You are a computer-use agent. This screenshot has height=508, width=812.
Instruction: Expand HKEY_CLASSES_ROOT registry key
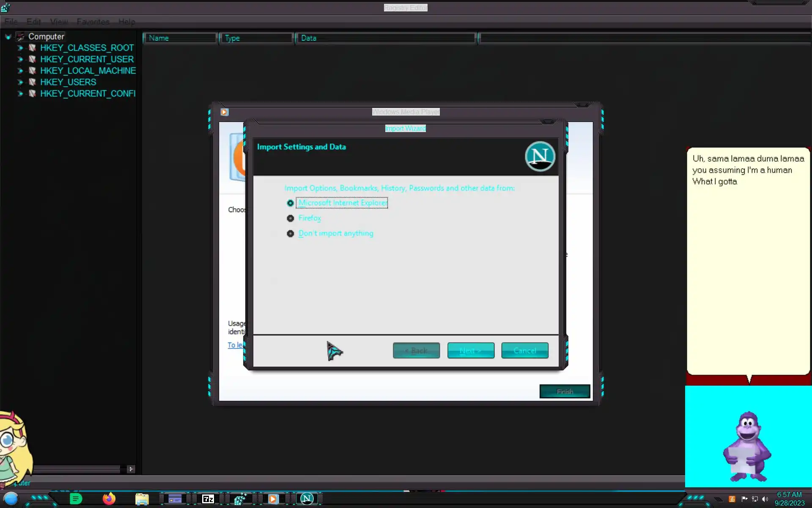20,48
